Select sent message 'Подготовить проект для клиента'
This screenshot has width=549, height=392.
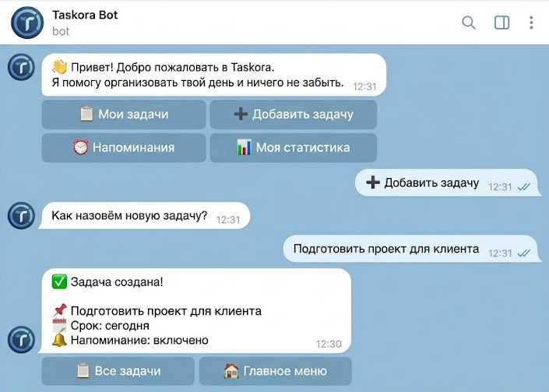pyautogui.click(x=410, y=249)
